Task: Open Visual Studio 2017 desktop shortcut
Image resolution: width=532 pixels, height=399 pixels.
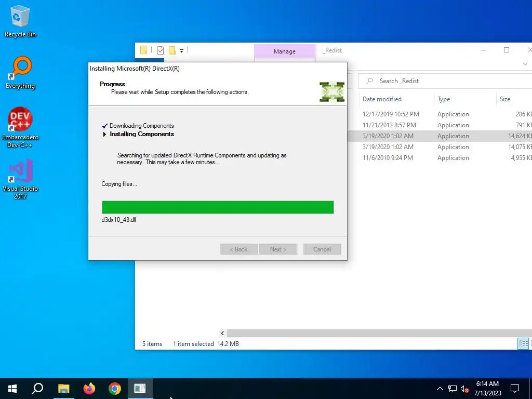Action: (x=20, y=179)
